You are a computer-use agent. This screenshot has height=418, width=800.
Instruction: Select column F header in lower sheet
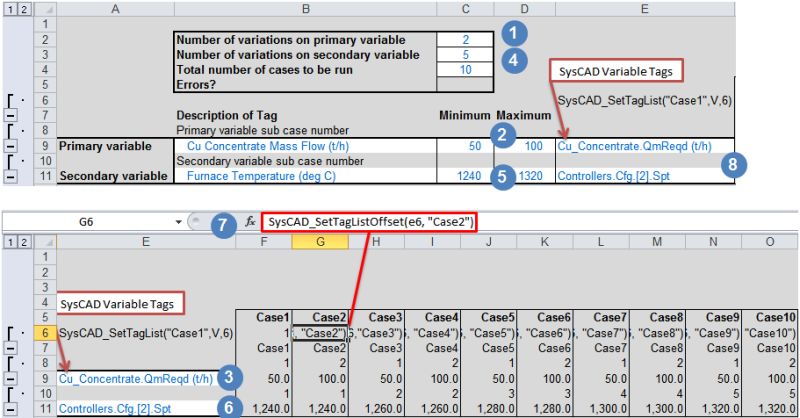click(x=264, y=242)
